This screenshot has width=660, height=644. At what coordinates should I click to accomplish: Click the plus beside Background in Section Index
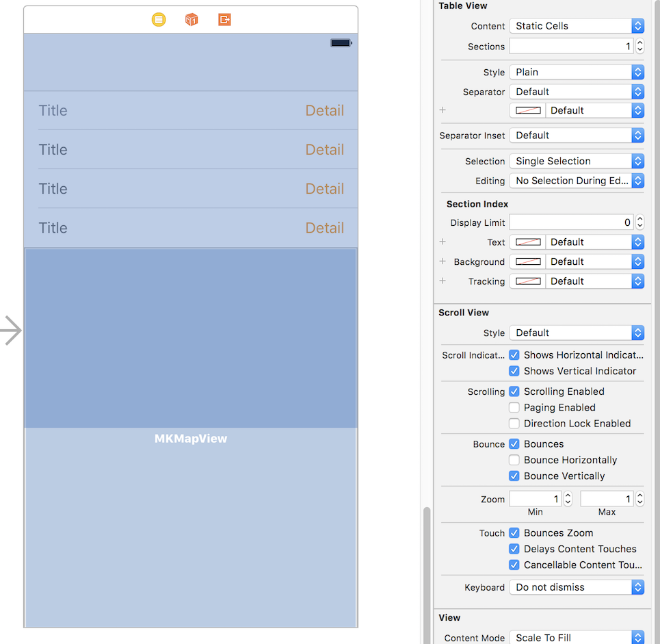point(442,261)
